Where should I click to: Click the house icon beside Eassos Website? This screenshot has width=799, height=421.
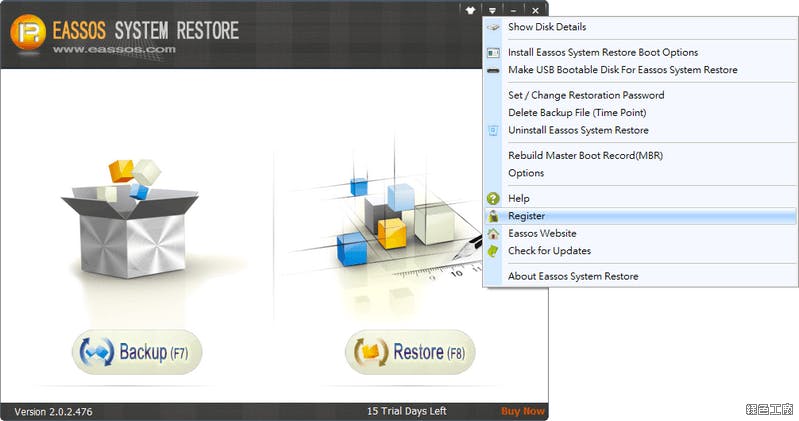[493, 233]
